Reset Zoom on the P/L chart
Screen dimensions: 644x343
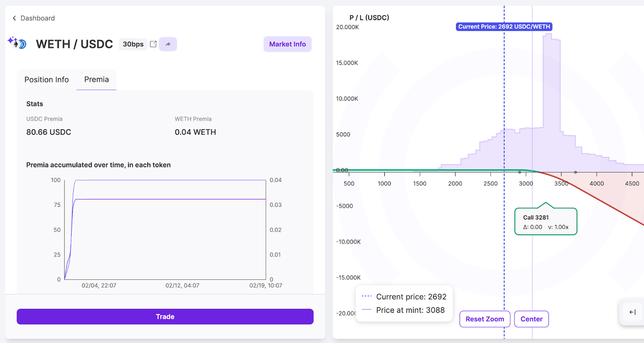485,319
